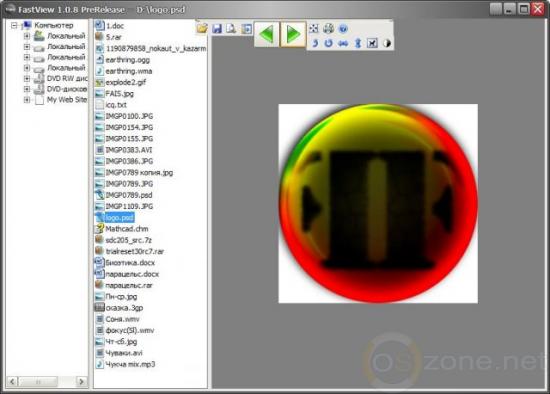
Task: Print the image using printer icon
Action: [328, 28]
